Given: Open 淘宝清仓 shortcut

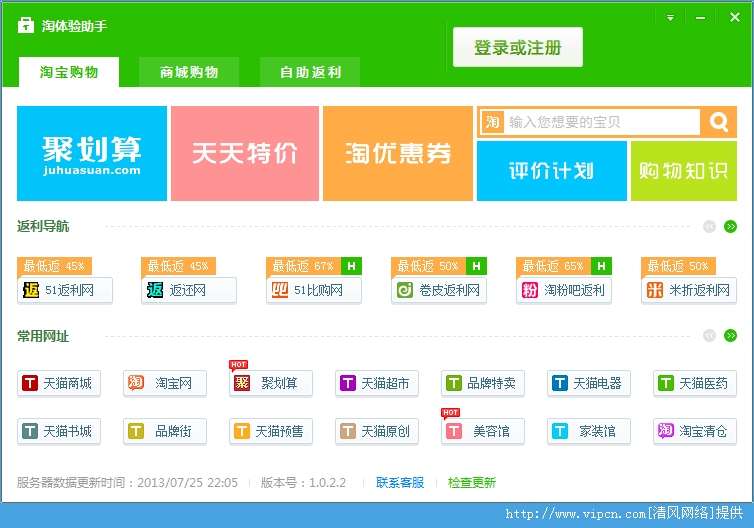Looking at the screenshot, I should pyautogui.click(x=695, y=431).
